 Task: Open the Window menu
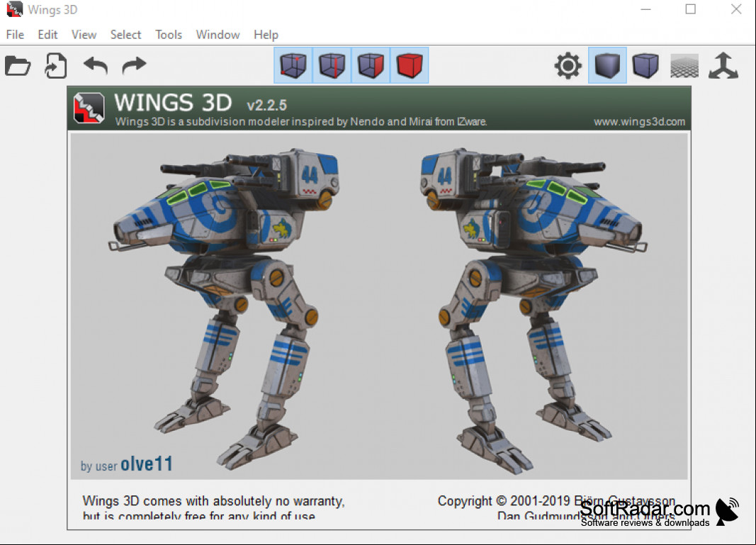point(218,35)
